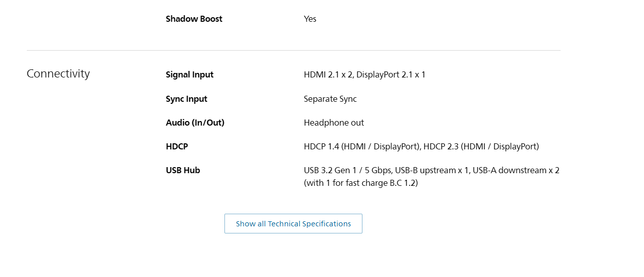Click the Yes value for Shadow Boost
Viewport: 644px width, 277px height.
(x=310, y=19)
